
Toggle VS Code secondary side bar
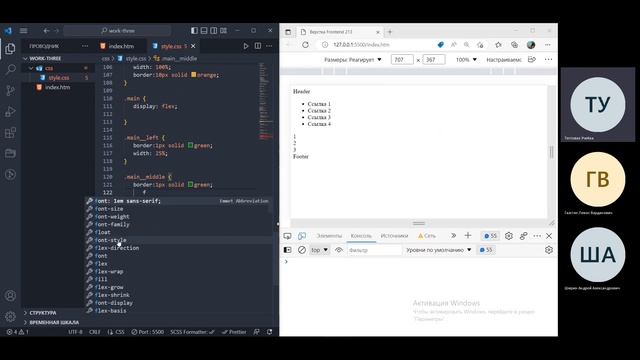coord(213,31)
